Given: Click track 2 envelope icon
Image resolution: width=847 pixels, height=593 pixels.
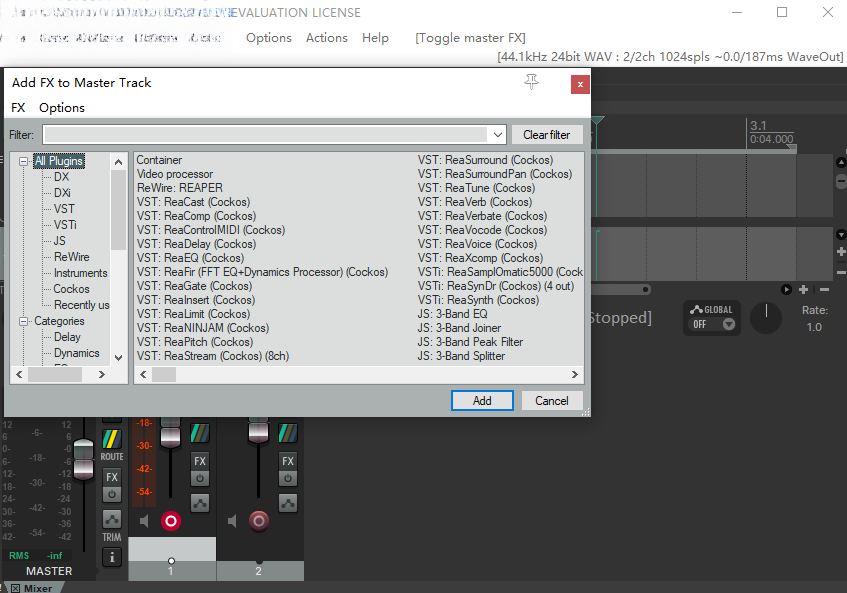Looking at the screenshot, I should coord(288,503).
